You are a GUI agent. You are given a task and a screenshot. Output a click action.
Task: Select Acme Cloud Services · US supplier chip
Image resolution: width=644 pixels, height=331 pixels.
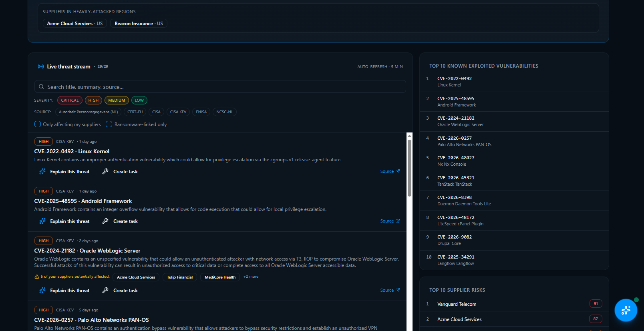click(x=75, y=24)
